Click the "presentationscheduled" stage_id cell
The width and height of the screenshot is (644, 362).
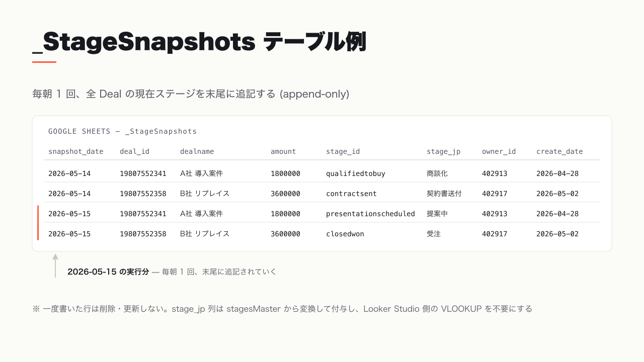tap(370, 214)
